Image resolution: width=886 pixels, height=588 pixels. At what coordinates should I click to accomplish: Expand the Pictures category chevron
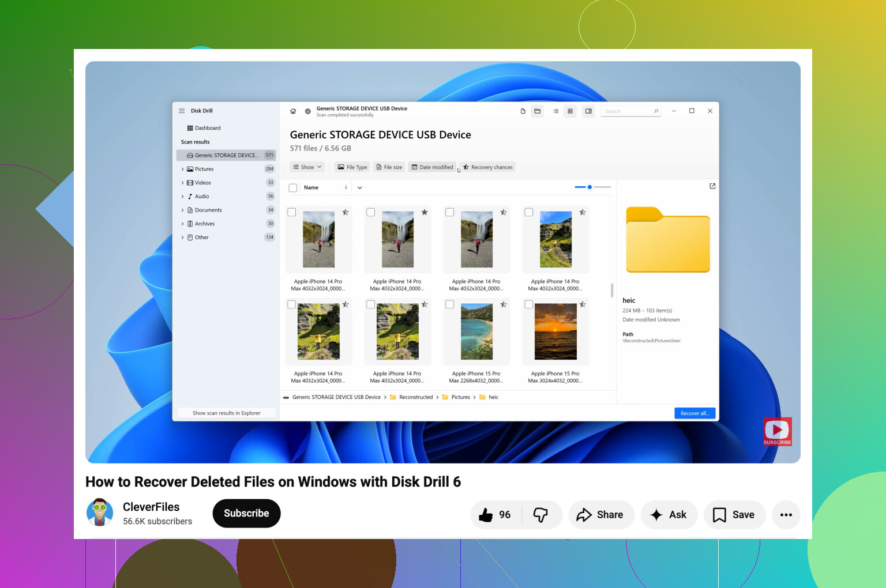[x=183, y=169]
